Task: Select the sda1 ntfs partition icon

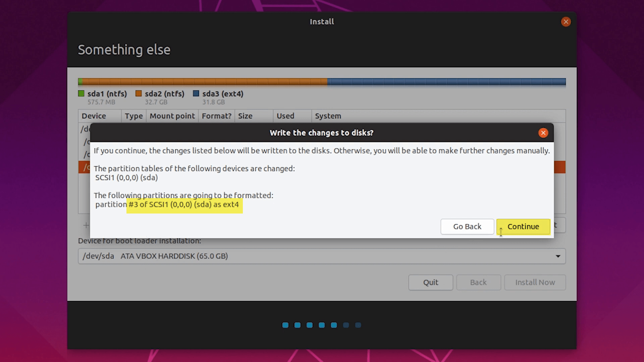Action: pos(82,94)
